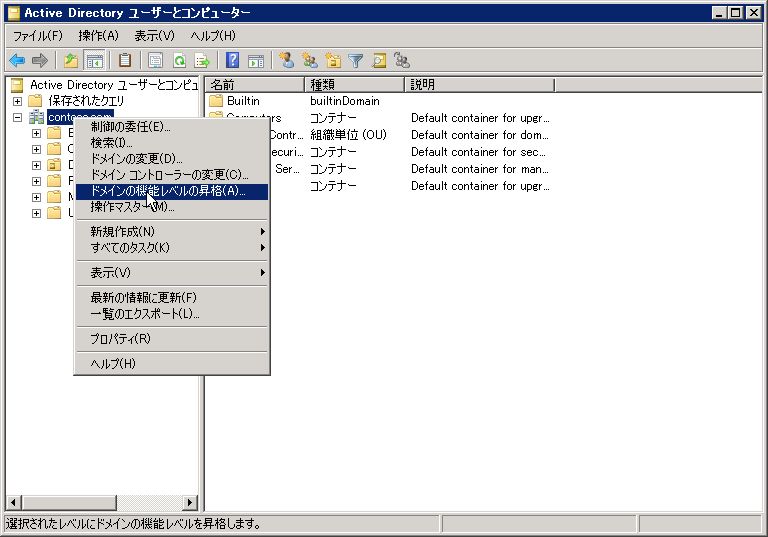768x537 pixels.
Task: Choose ヘルプ(H) in the context menu
Action: 171,364
